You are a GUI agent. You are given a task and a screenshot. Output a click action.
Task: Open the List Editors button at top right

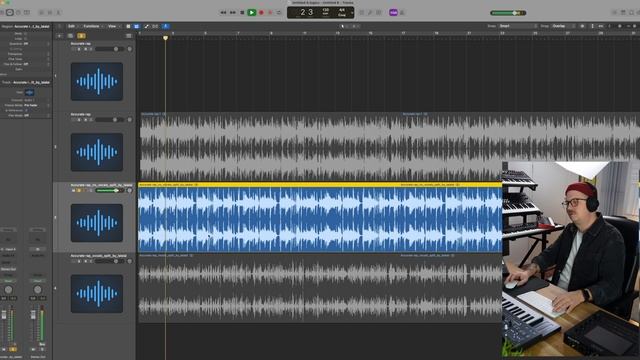pyautogui.click(x=615, y=13)
